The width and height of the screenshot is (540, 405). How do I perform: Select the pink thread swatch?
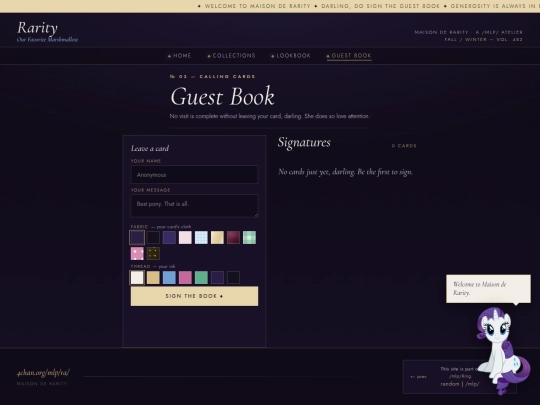point(185,278)
